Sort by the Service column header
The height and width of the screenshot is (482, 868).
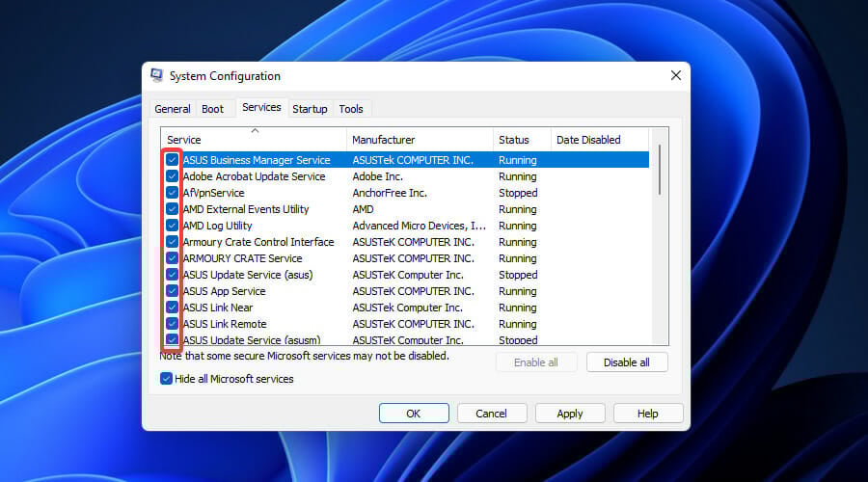[x=254, y=140]
